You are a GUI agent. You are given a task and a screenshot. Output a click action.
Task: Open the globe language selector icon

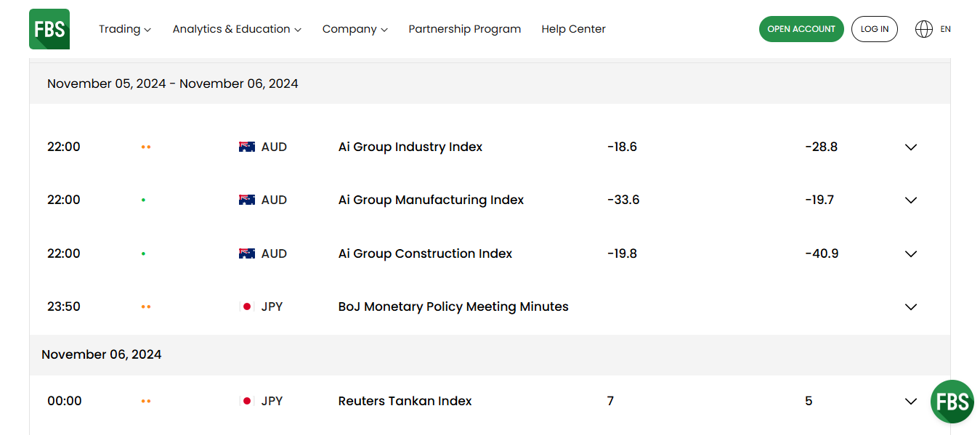[x=923, y=29]
